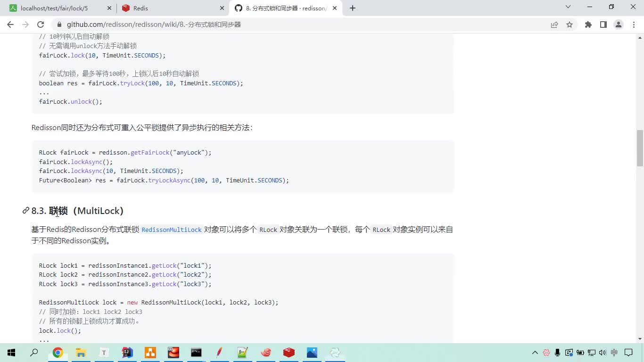The height and width of the screenshot is (362, 644).
Task: Open the red Redis cube taskbar icon
Action: 289,353
